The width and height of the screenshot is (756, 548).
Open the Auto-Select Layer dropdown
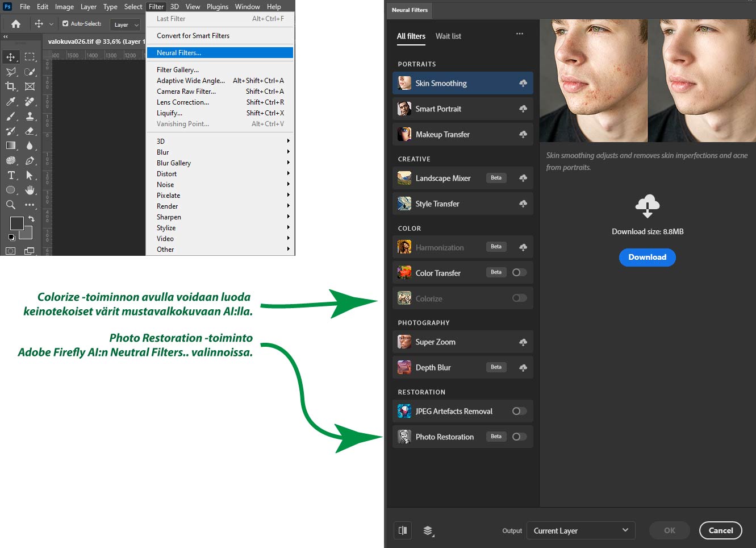pos(126,24)
